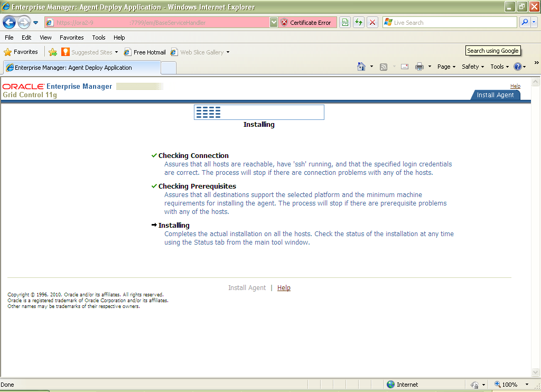The image size is (541, 392).
Task: Select the Agent Deploy Application tab
Action: click(81, 68)
